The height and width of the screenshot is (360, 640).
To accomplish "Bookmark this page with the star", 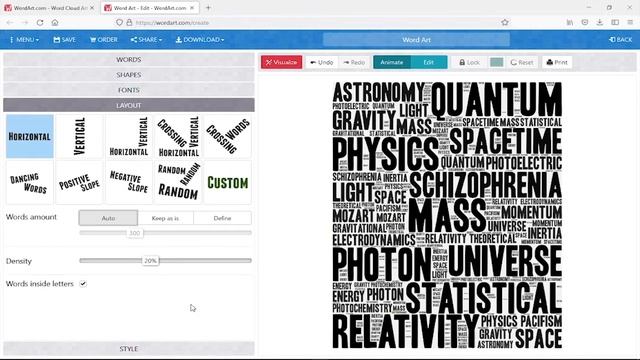I will 505,22.
